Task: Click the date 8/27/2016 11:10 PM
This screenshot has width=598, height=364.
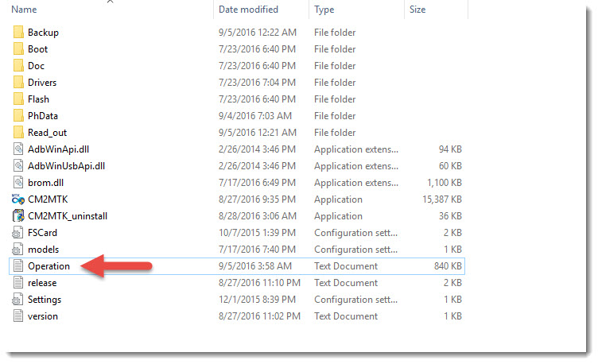Action: click(259, 283)
